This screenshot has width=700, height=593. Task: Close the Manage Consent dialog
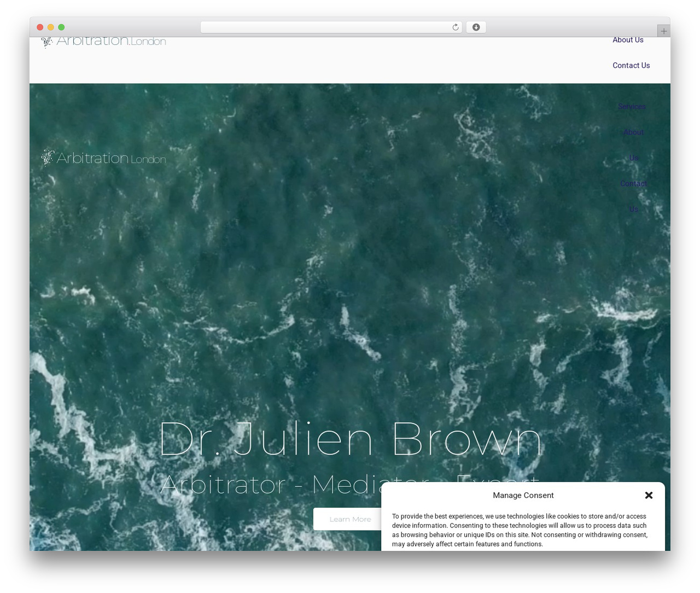[649, 495]
